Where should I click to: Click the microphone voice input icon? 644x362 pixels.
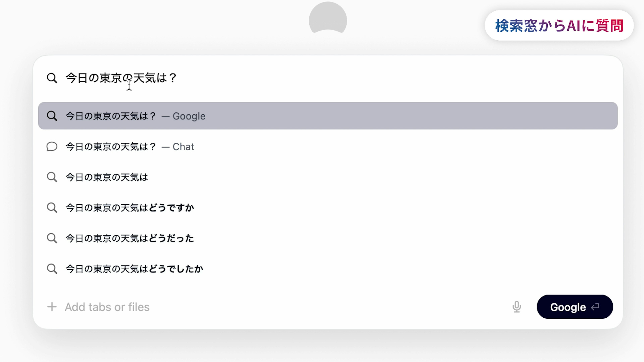(517, 307)
